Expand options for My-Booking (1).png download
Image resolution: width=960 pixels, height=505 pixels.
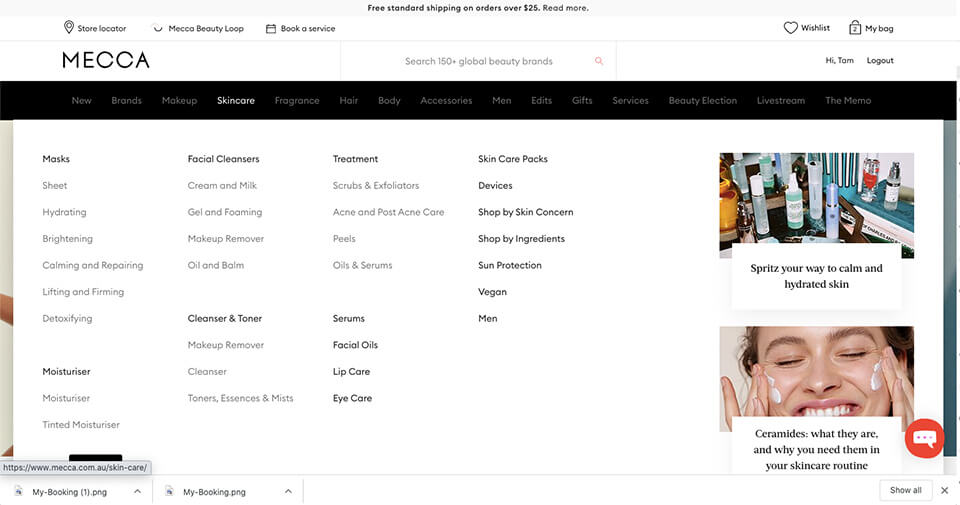point(137,491)
